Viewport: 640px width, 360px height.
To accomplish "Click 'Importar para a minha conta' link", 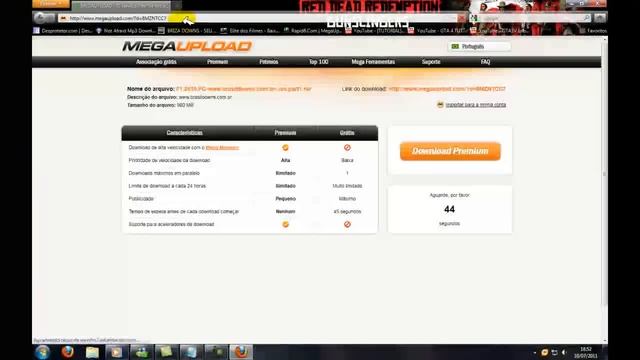I will [476, 105].
